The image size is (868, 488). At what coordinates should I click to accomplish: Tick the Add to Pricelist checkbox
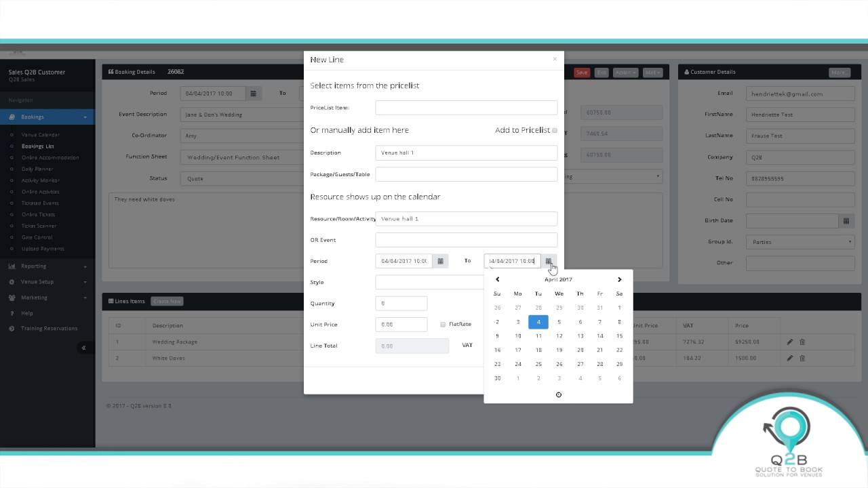pos(555,130)
